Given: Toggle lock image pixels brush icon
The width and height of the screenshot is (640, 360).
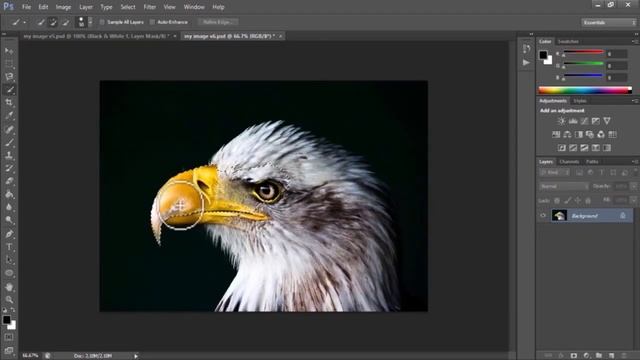Looking at the screenshot, I should click(568, 200).
